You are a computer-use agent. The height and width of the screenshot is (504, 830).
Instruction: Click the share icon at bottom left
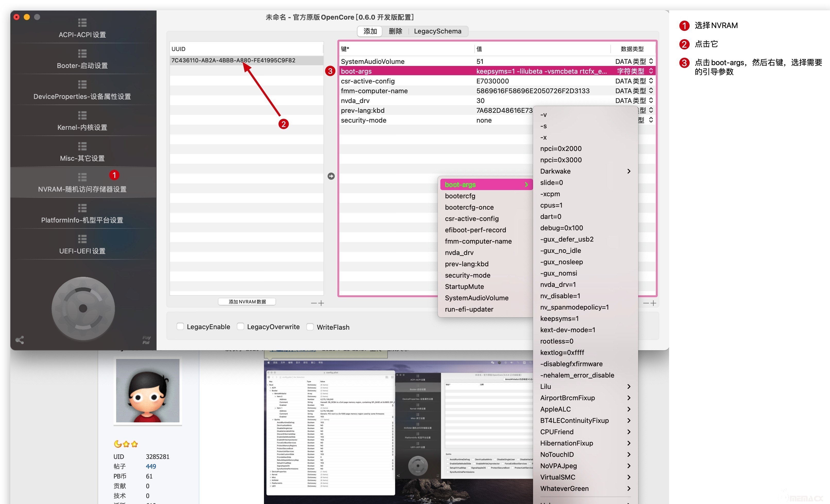(x=20, y=340)
